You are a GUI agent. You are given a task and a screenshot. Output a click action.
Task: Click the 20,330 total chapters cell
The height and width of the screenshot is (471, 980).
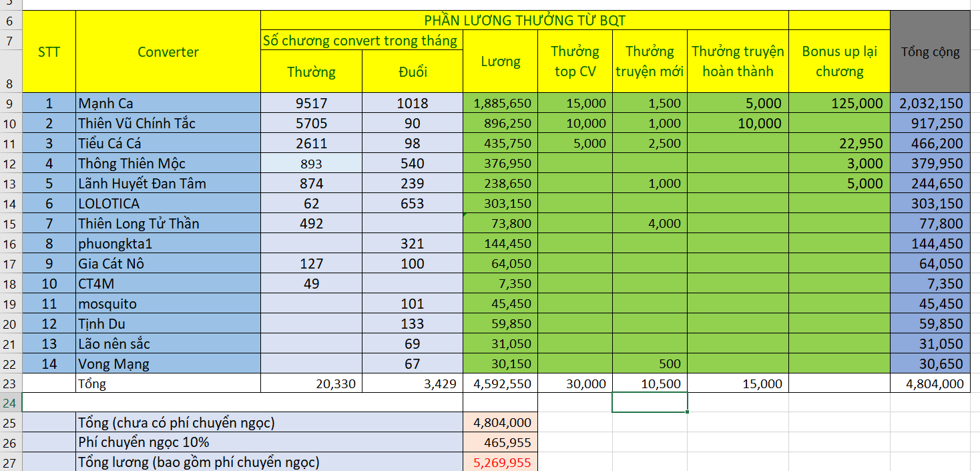[x=311, y=383]
